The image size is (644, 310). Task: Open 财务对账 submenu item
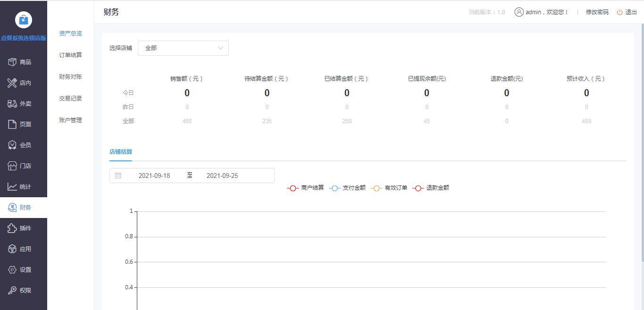coord(70,77)
